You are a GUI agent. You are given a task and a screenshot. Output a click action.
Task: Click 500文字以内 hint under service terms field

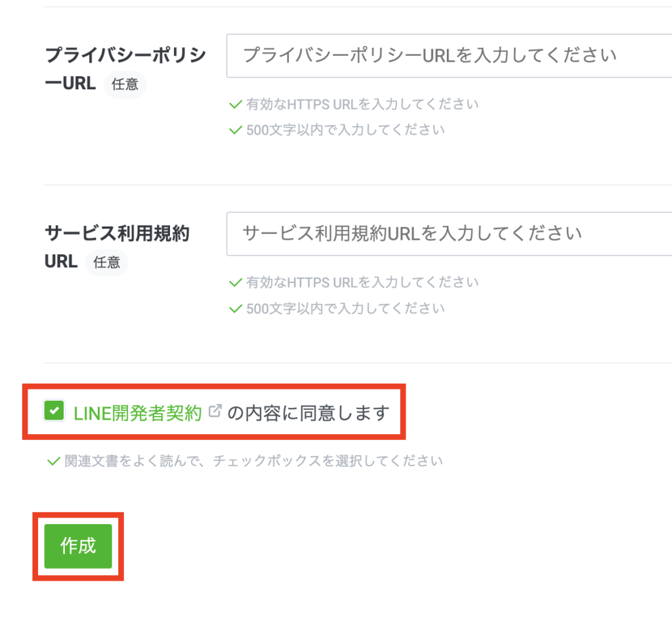tap(345, 308)
